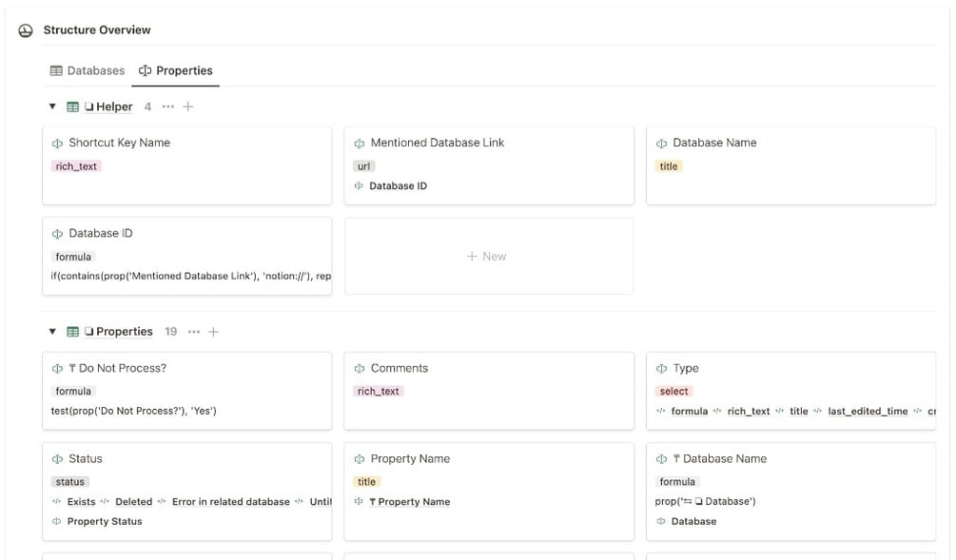Screen dimensions: 956x560
Task: Click the select tag on Type card
Action: click(x=673, y=391)
